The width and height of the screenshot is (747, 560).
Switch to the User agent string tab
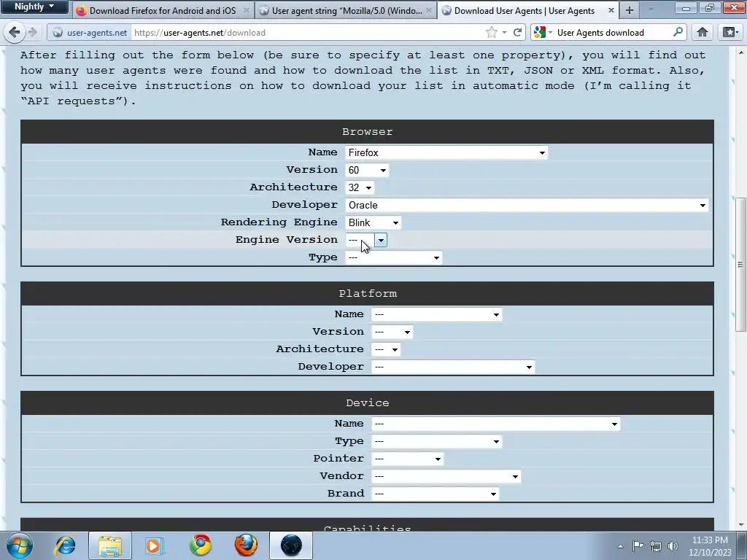point(347,10)
